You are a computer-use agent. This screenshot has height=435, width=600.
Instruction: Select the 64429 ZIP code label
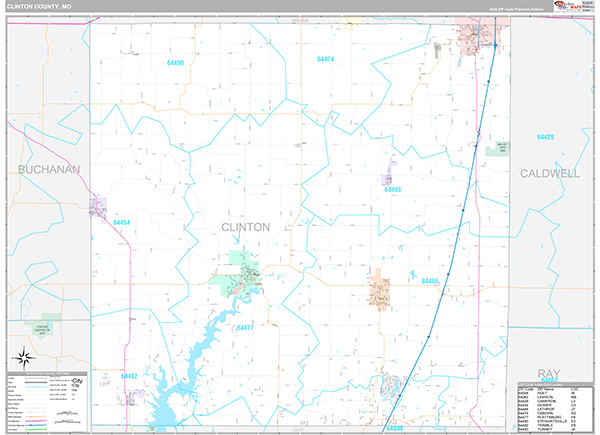click(x=545, y=137)
